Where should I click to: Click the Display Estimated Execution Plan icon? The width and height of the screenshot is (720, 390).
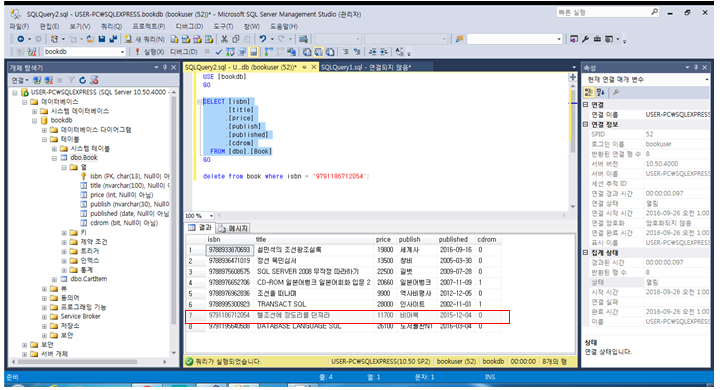click(230, 51)
